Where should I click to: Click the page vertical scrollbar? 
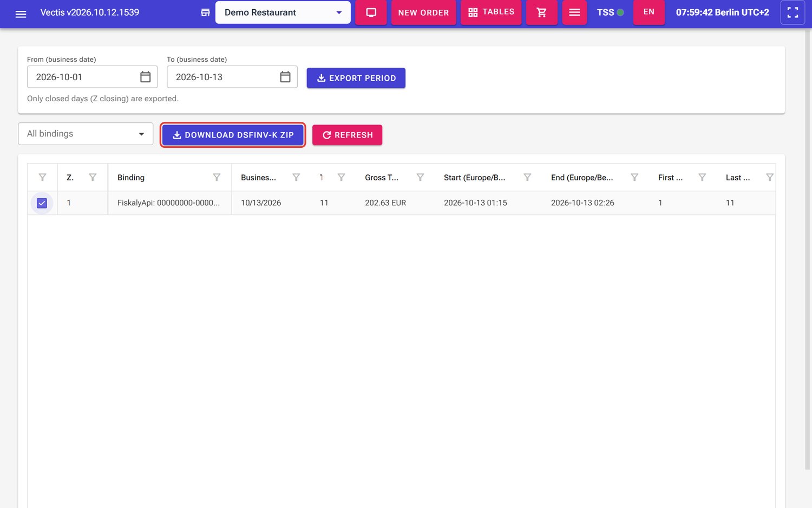(x=808, y=249)
